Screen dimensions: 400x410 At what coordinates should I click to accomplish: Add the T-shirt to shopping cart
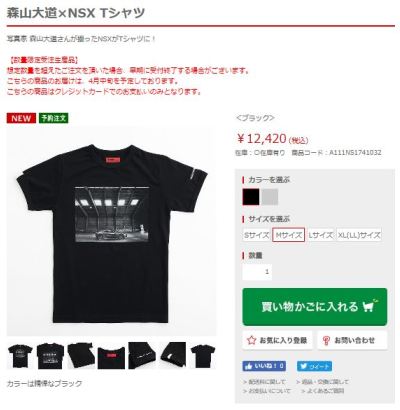tap(315, 307)
